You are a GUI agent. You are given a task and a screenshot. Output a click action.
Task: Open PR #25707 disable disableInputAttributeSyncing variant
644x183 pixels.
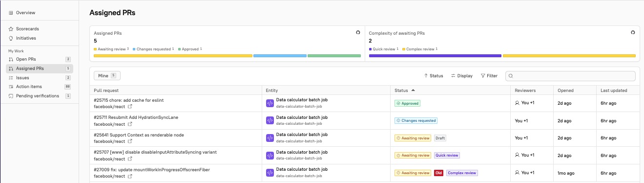155,152
